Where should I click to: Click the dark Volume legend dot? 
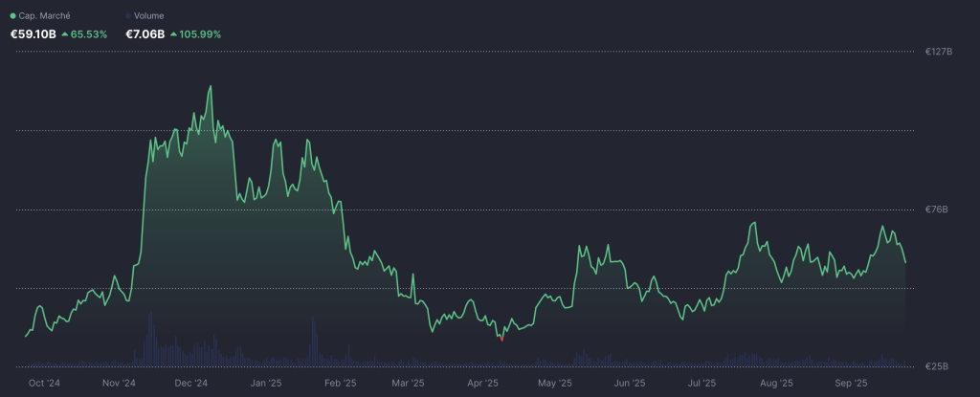[129, 16]
